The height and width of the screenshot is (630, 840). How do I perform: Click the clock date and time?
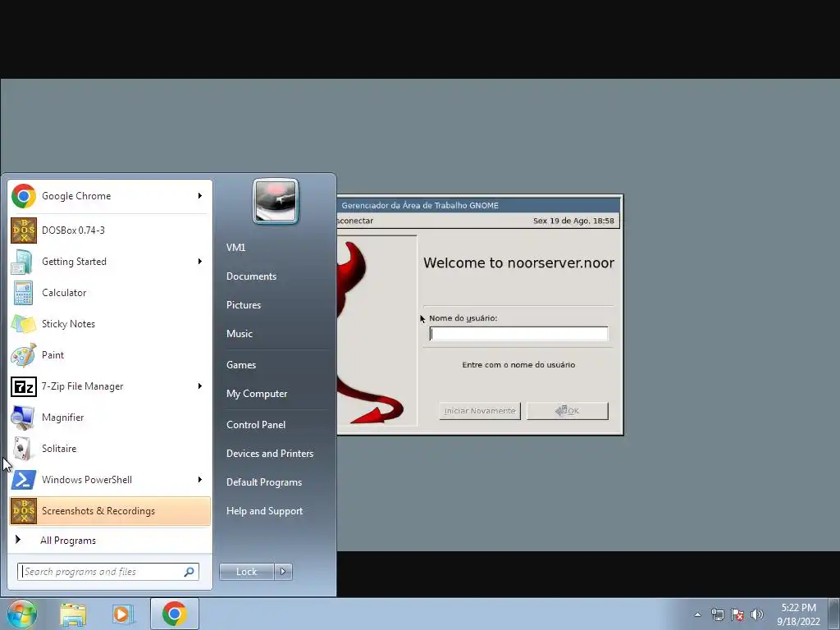[798, 614]
